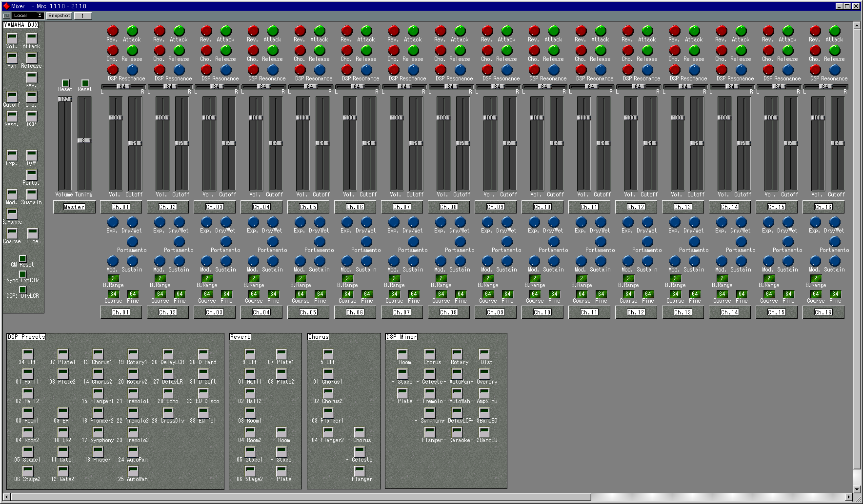Toggle the DSP: DlyLCR green button

pyautogui.click(x=22, y=290)
